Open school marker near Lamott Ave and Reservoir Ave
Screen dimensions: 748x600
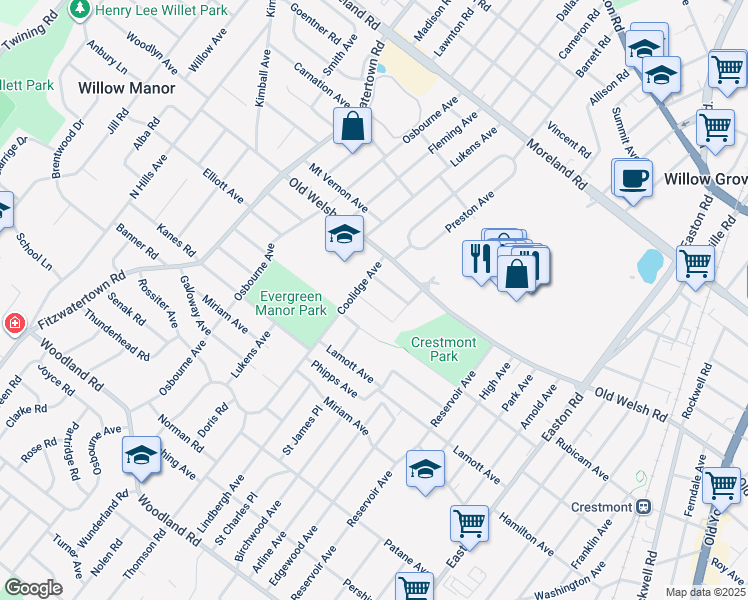click(426, 472)
